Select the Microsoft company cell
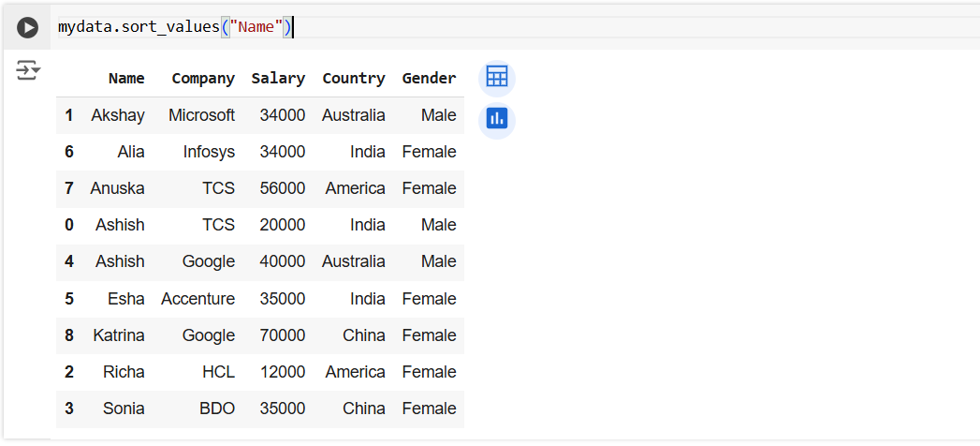This screenshot has height=446, width=980. 202,115
